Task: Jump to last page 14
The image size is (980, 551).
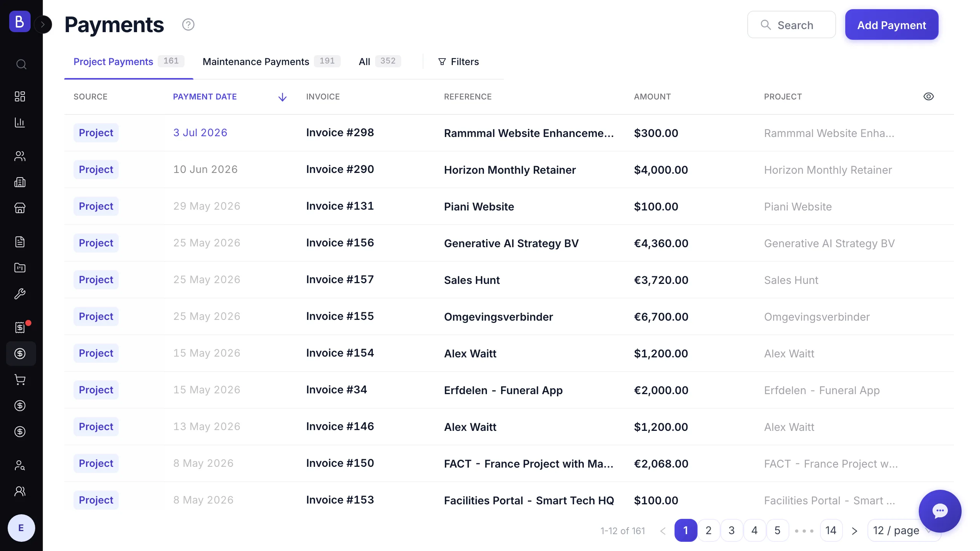Action: tap(831, 530)
